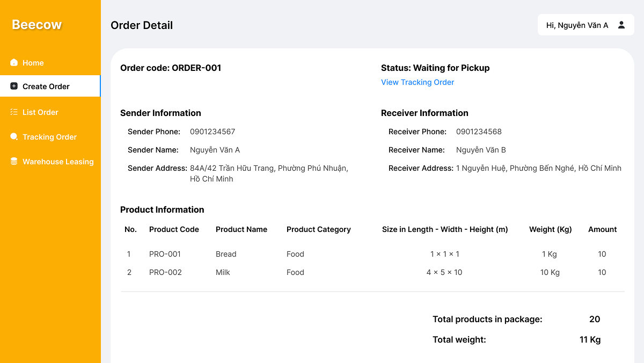644x363 pixels.
Task: Click the user profile avatar icon
Action: [x=621, y=25]
